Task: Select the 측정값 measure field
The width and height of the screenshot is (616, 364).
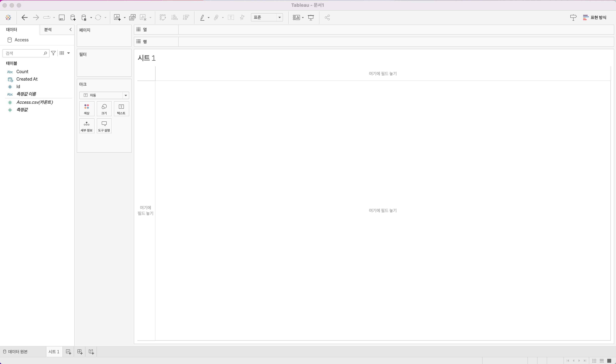Action: pos(22,110)
